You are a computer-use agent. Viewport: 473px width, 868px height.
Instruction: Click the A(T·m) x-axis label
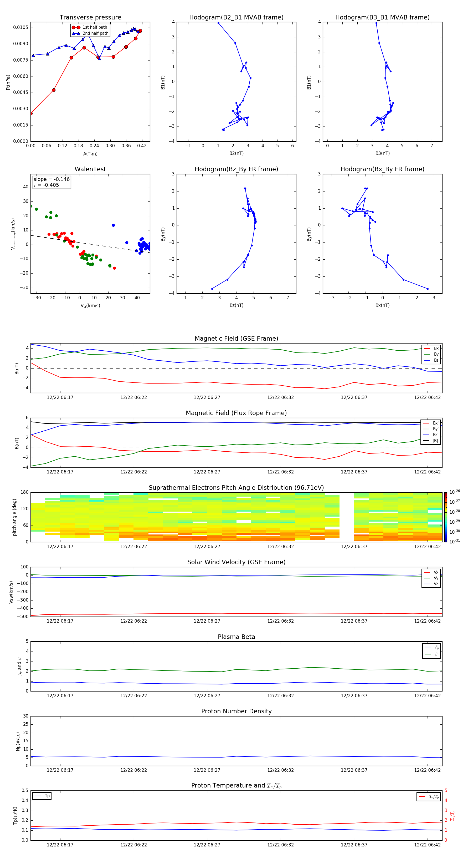[90, 154]
